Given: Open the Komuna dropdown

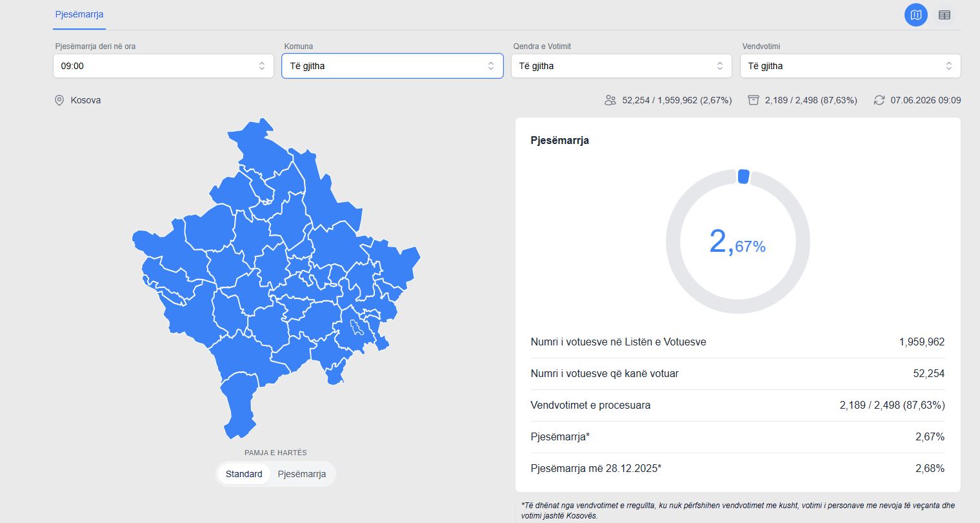Looking at the screenshot, I should [x=392, y=66].
